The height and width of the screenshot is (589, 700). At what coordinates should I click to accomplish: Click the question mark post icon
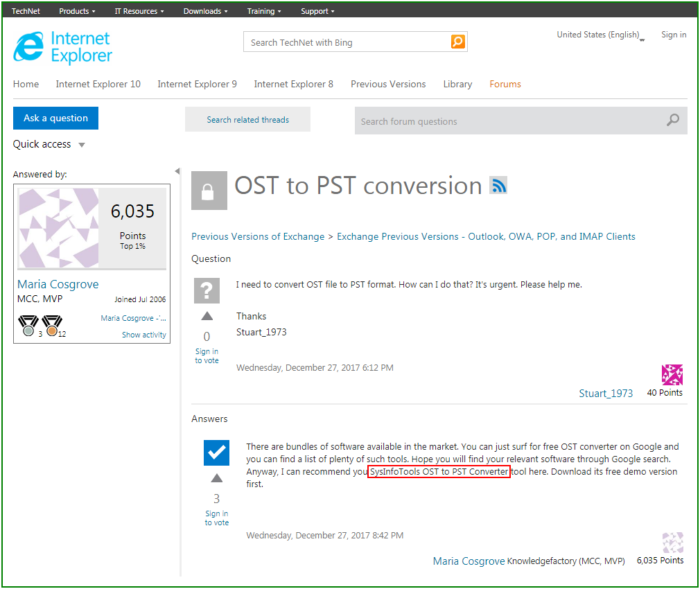(x=207, y=290)
